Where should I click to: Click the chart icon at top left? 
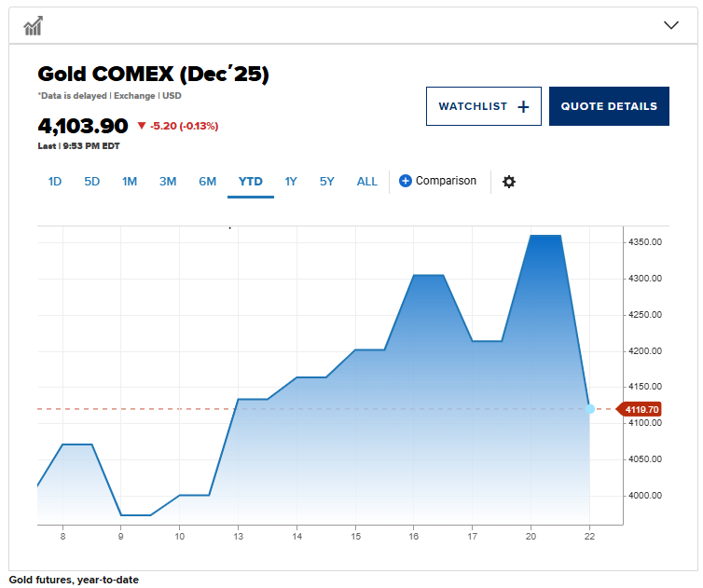coord(34,25)
